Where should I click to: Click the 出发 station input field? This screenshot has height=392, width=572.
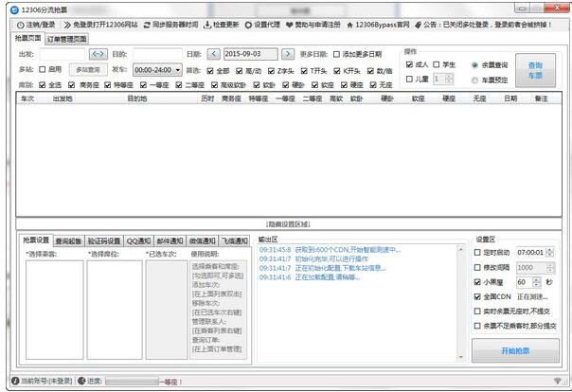tap(62, 54)
